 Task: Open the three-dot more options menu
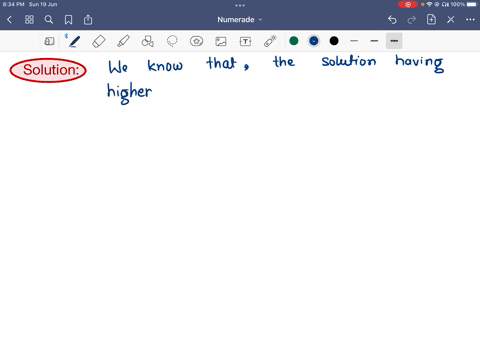pos(470,20)
